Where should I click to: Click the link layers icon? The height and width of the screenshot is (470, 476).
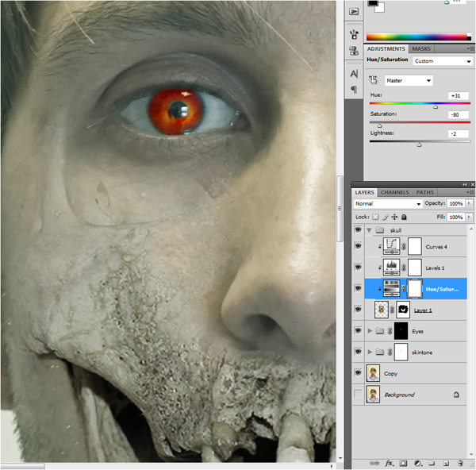[374, 464]
